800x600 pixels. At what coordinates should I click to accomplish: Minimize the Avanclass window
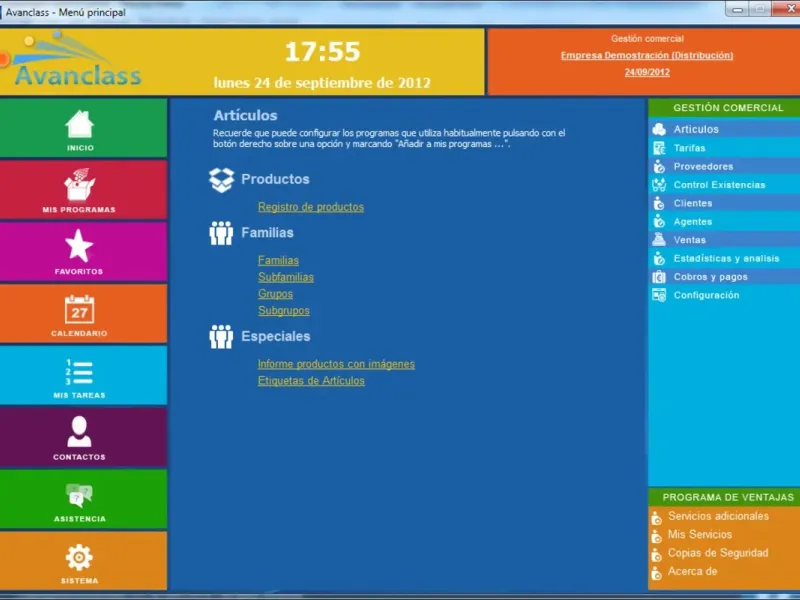tap(738, 9)
